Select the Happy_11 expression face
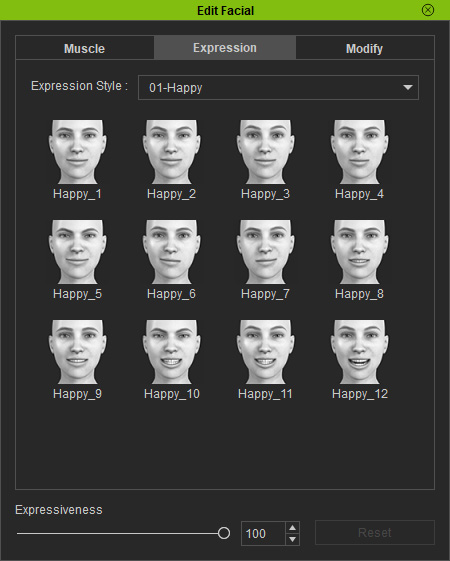Viewport: 450px width, 561px height. [x=265, y=352]
